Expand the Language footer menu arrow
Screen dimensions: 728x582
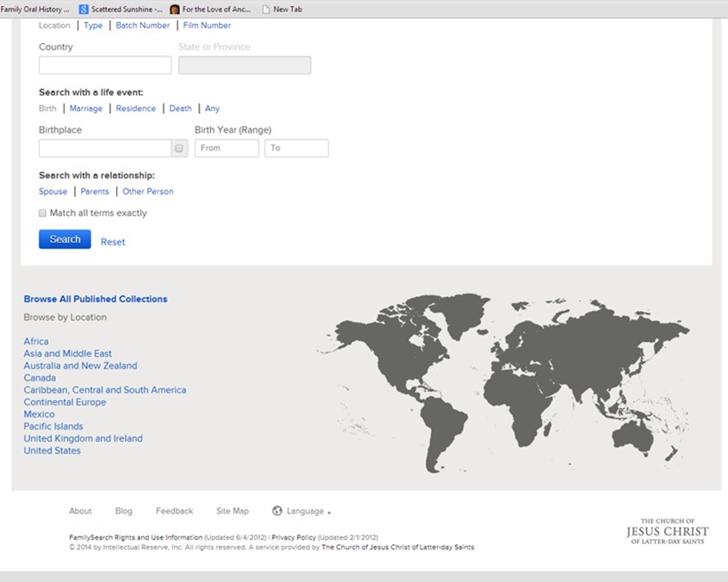pyautogui.click(x=329, y=512)
